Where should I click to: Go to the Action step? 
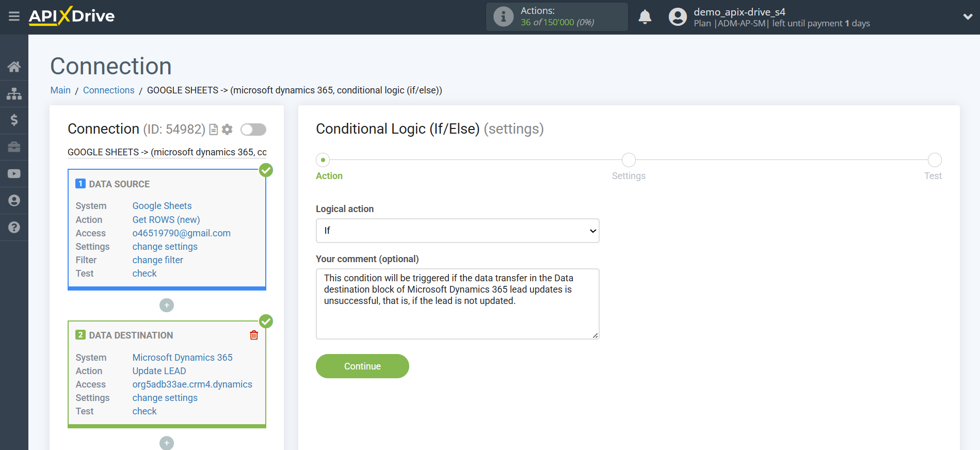pyautogui.click(x=323, y=160)
